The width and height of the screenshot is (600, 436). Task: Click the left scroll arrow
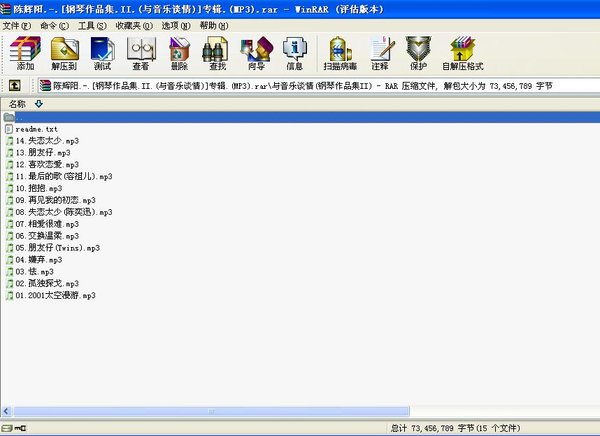[x=6, y=412]
